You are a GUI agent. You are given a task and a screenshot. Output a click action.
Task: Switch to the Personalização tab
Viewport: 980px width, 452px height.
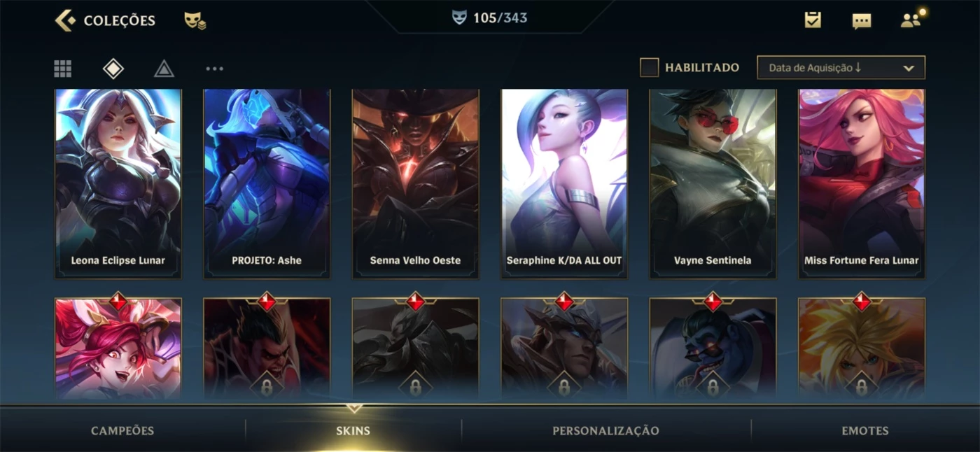[x=605, y=430]
